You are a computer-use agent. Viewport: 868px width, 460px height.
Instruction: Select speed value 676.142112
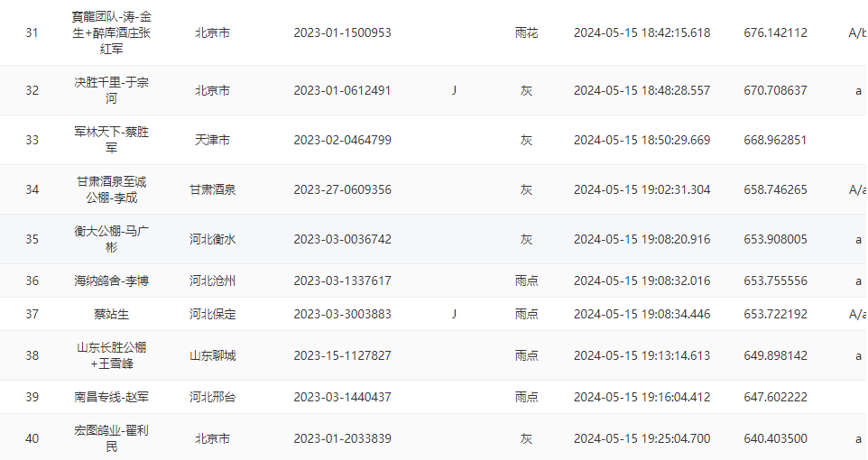coord(775,32)
